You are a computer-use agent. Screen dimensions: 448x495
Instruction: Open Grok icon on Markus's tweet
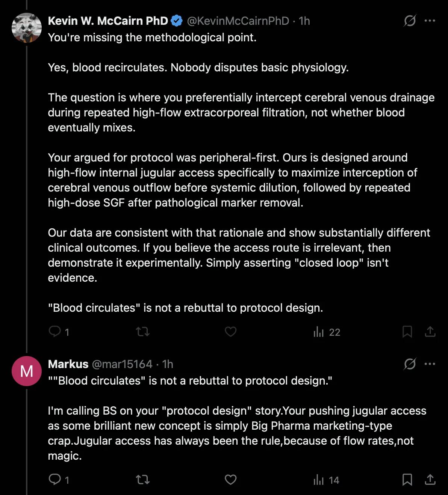click(x=410, y=364)
